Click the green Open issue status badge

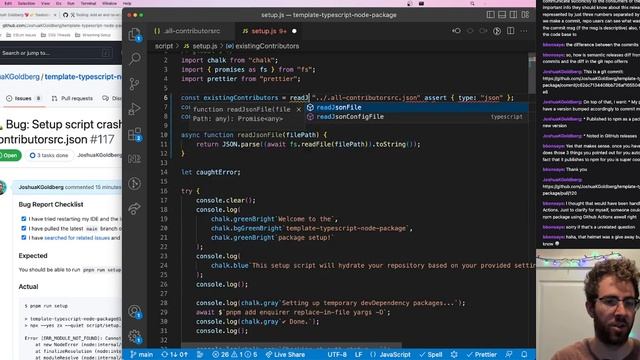coord(10,156)
